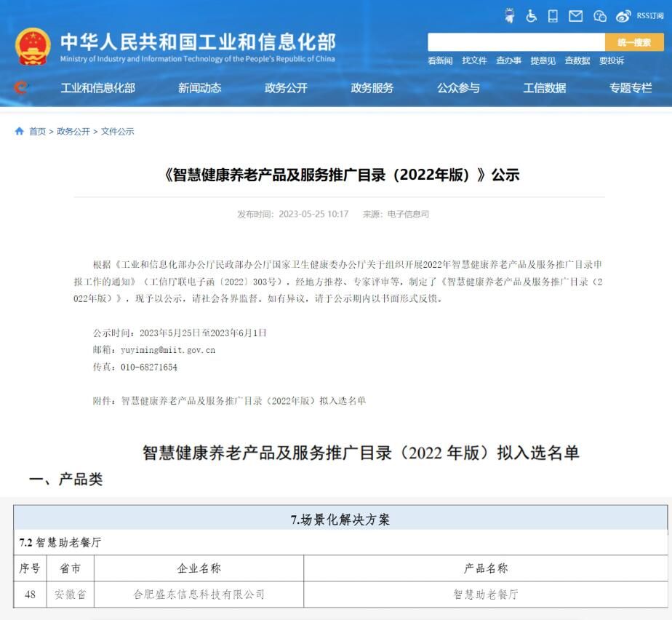This screenshot has width=672, height=620.
Task: Click the 要投诉 quick link
Action: point(612,60)
